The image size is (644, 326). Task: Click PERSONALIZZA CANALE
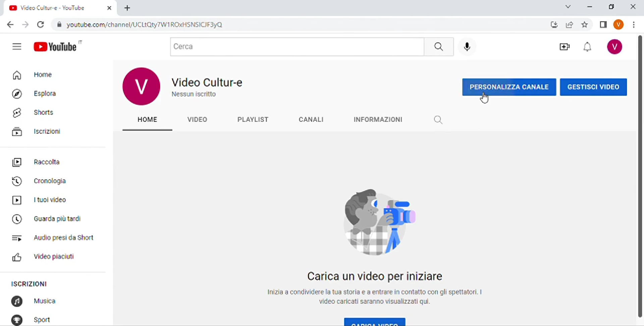point(509,87)
